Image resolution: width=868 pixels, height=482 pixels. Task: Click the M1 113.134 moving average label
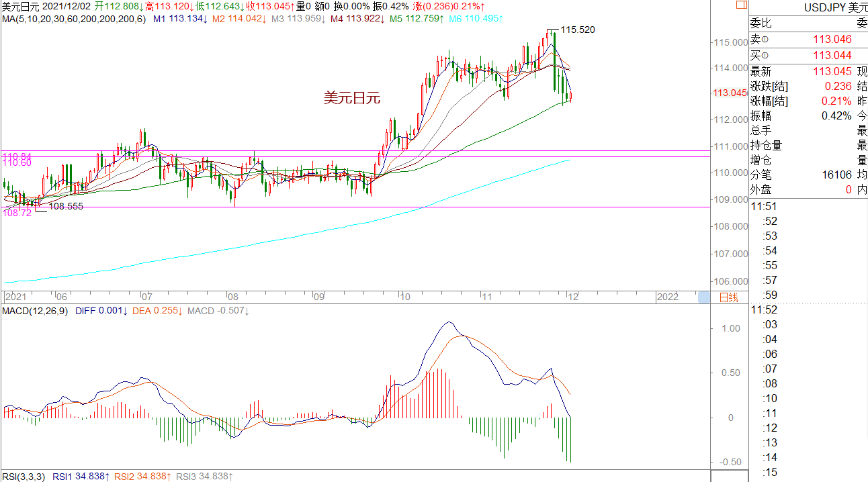click(179, 18)
